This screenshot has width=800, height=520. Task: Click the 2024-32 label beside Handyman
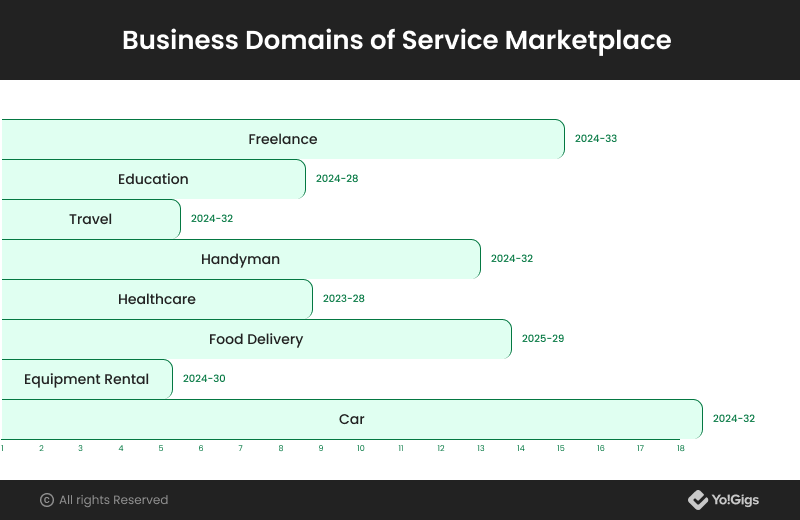[512, 259]
